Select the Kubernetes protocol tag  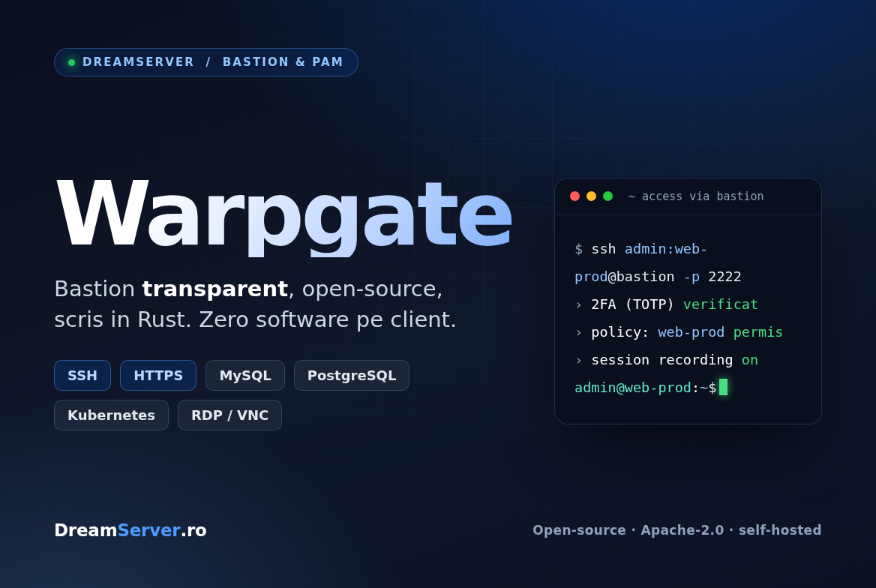coord(111,415)
